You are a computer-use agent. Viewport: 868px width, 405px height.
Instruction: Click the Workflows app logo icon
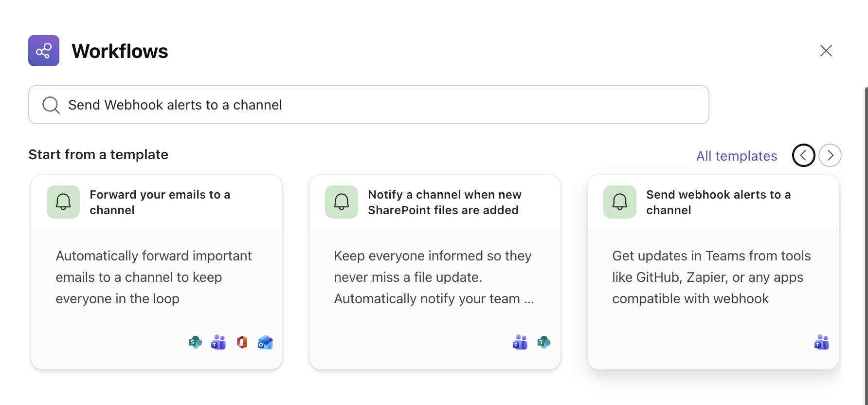click(x=44, y=51)
